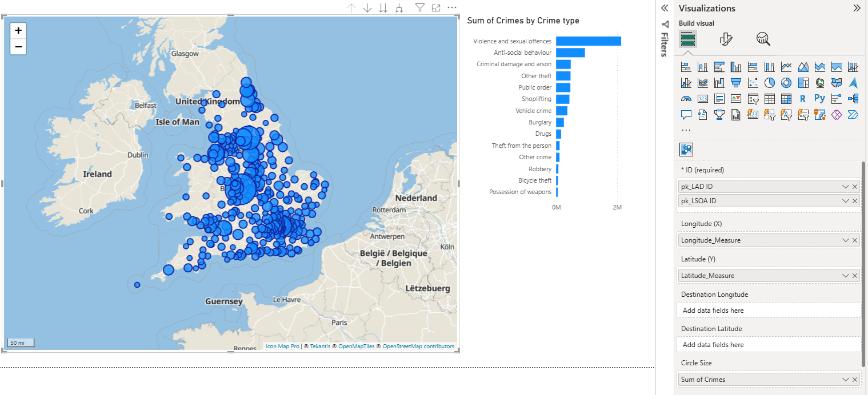This screenshot has height=395, width=868.
Task: Expand the collapsed Filters pane
Action: coord(665,8)
